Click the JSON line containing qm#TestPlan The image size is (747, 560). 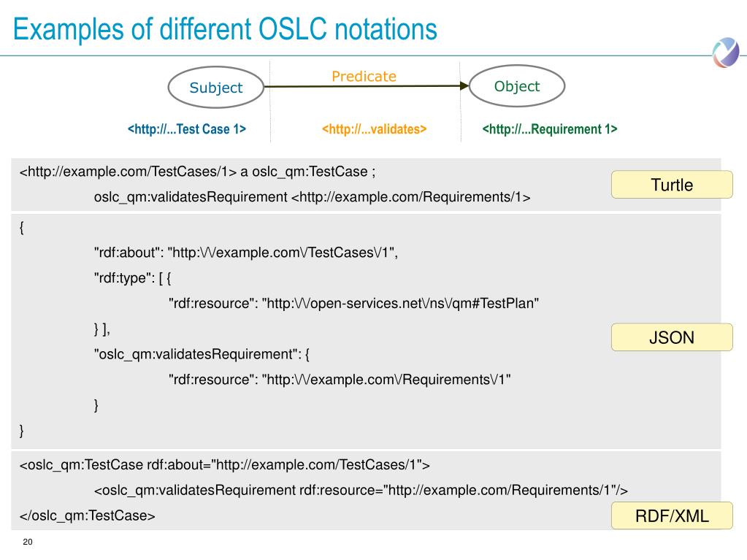(354, 303)
